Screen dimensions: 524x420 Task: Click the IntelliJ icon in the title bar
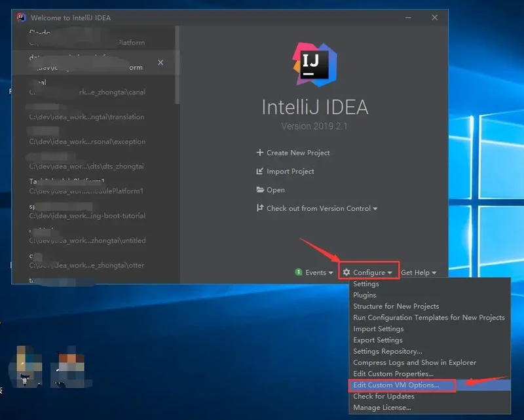[x=21, y=18]
